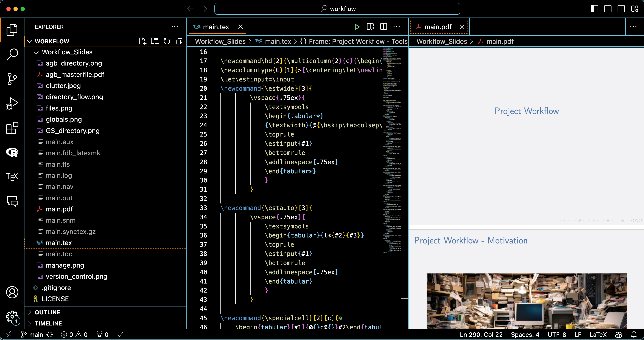The width and height of the screenshot is (644, 340).
Task: Open the Source Control view
Action: pos(12,79)
